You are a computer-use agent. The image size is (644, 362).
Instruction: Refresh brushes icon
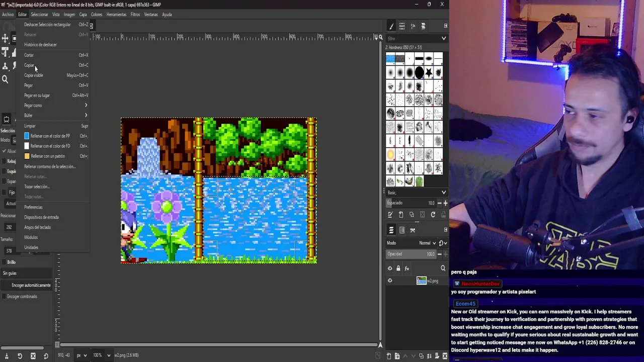[433, 215]
